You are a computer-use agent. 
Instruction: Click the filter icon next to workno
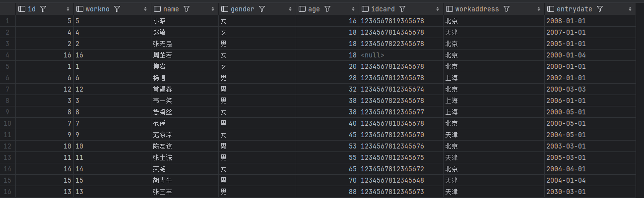[x=117, y=9]
